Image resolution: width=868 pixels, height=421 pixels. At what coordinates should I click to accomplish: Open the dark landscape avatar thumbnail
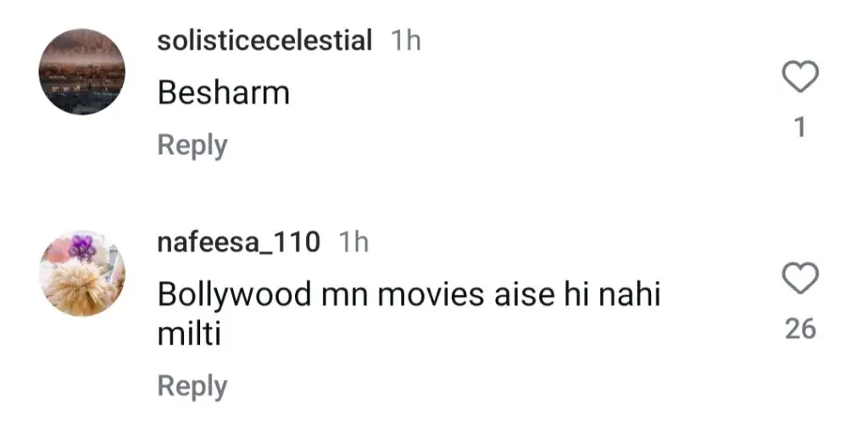(82, 72)
